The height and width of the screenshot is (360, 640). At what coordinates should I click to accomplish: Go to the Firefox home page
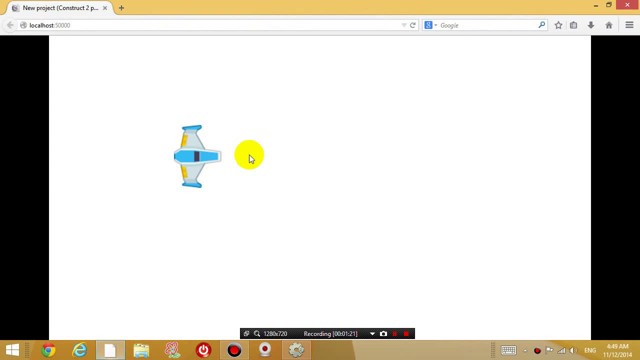(609, 25)
